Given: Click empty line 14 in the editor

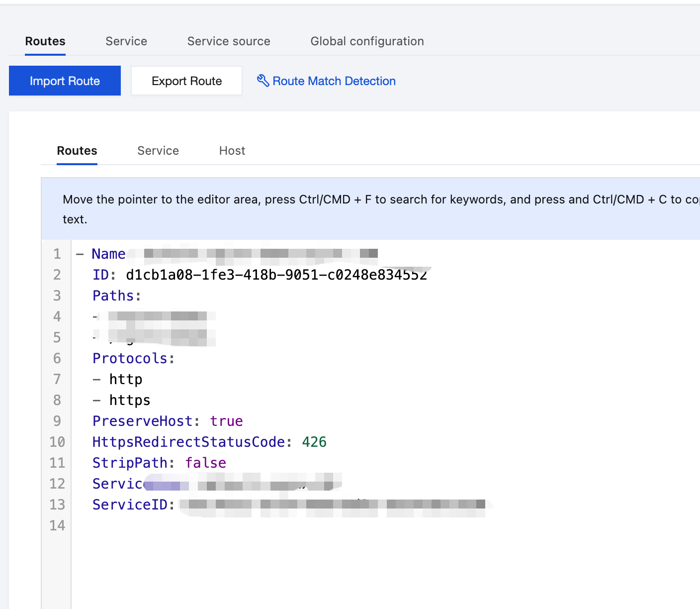Looking at the screenshot, I should tap(385, 525).
